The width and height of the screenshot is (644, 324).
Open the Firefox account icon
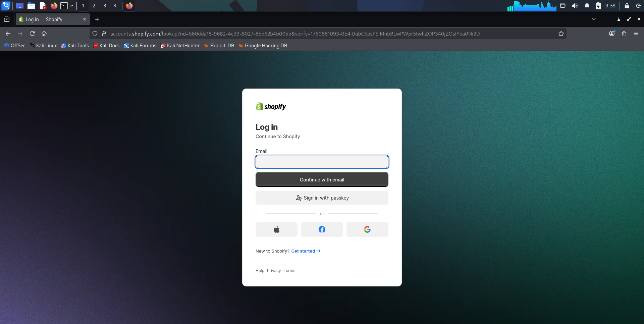coord(612,34)
